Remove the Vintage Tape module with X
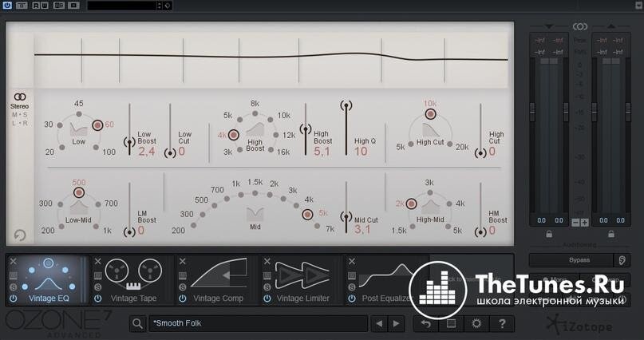This screenshot has height=340, width=644. click(97, 262)
